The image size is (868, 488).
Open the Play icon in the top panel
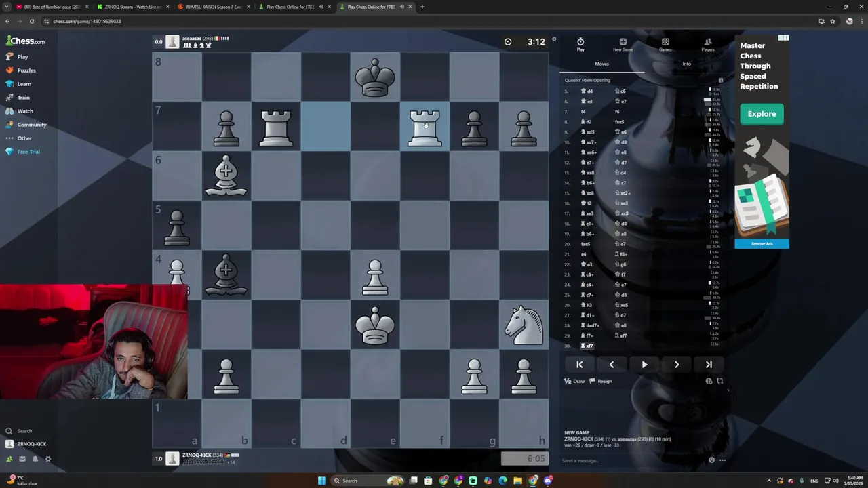click(x=580, y=45)
